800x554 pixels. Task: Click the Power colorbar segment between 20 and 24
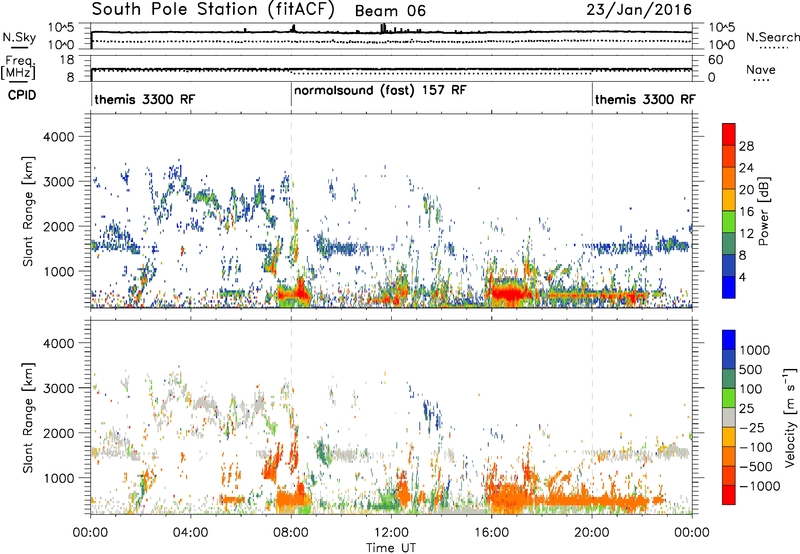click(729, 179)
